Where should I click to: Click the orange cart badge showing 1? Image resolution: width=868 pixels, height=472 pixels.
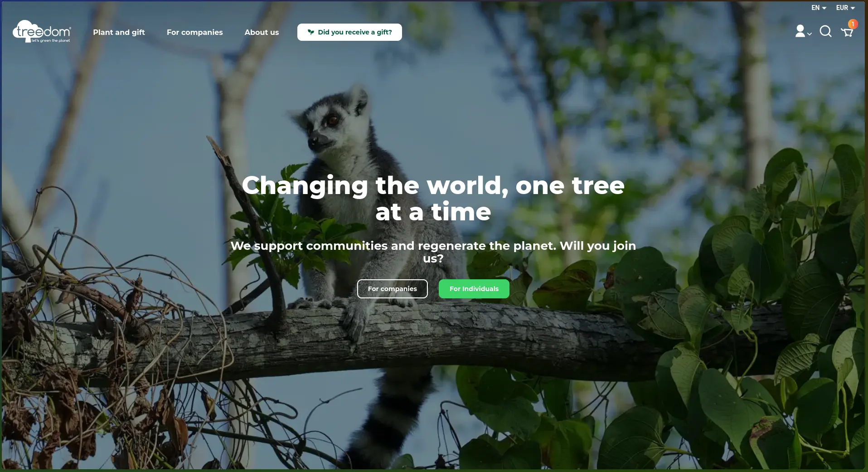853,24
